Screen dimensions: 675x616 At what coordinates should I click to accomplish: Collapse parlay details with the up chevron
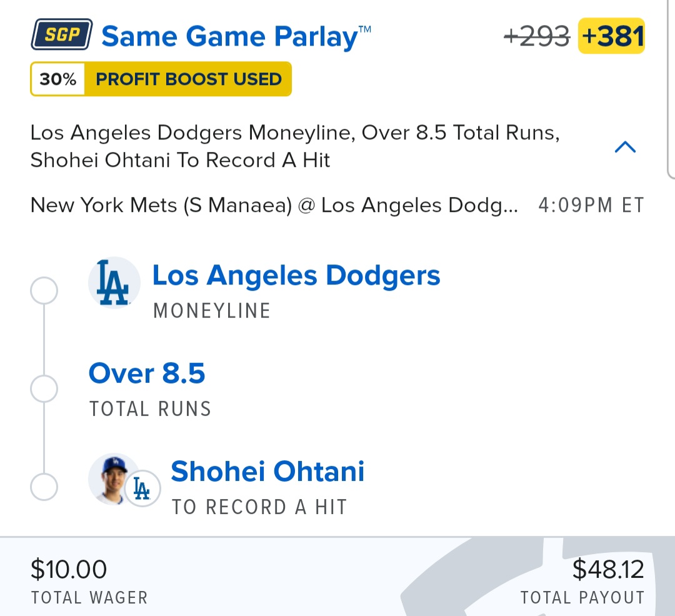click(625, 147)
